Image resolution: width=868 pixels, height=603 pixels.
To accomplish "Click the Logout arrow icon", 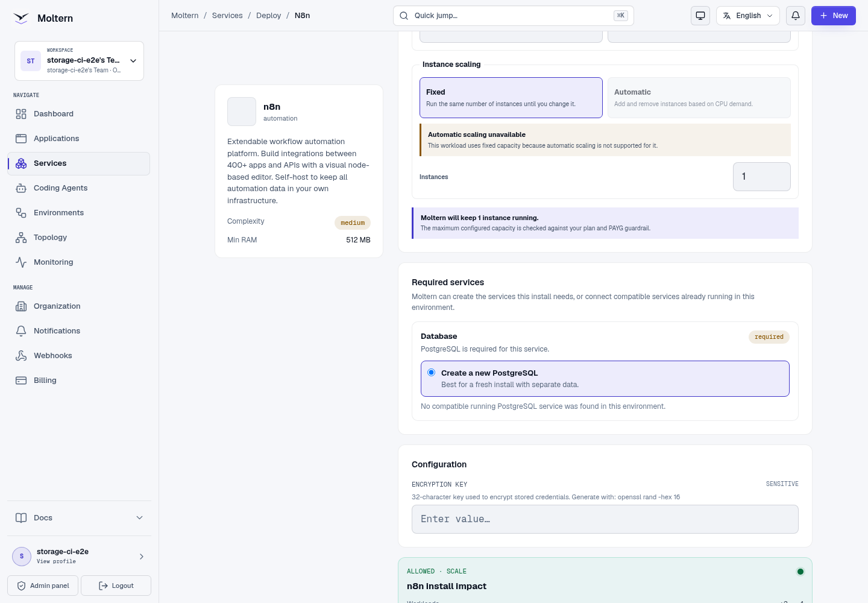I will click(103, 586).
